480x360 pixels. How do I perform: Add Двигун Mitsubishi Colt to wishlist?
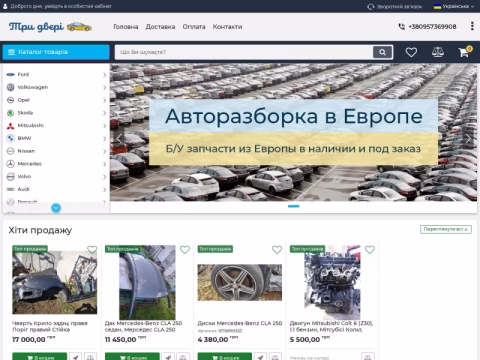pos(370,249)
